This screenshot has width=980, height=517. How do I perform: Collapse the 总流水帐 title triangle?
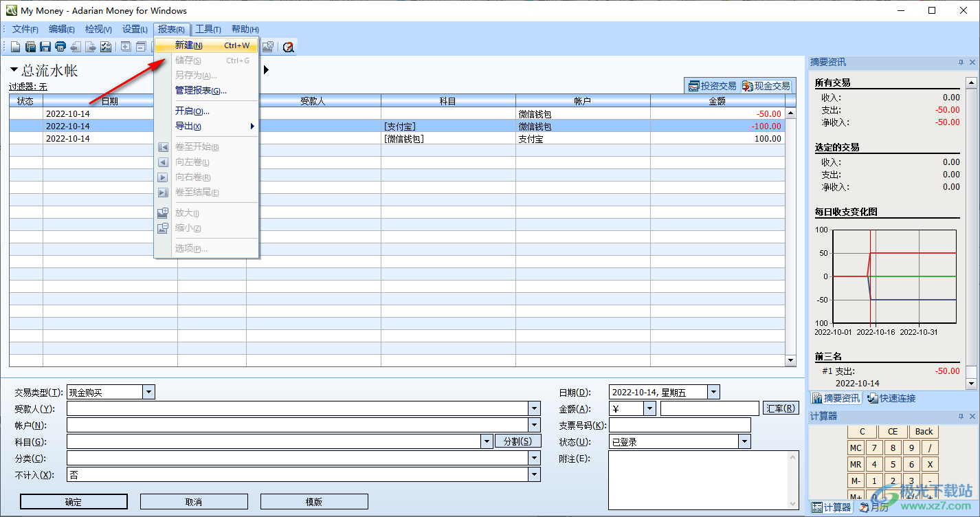coord(14,70)
